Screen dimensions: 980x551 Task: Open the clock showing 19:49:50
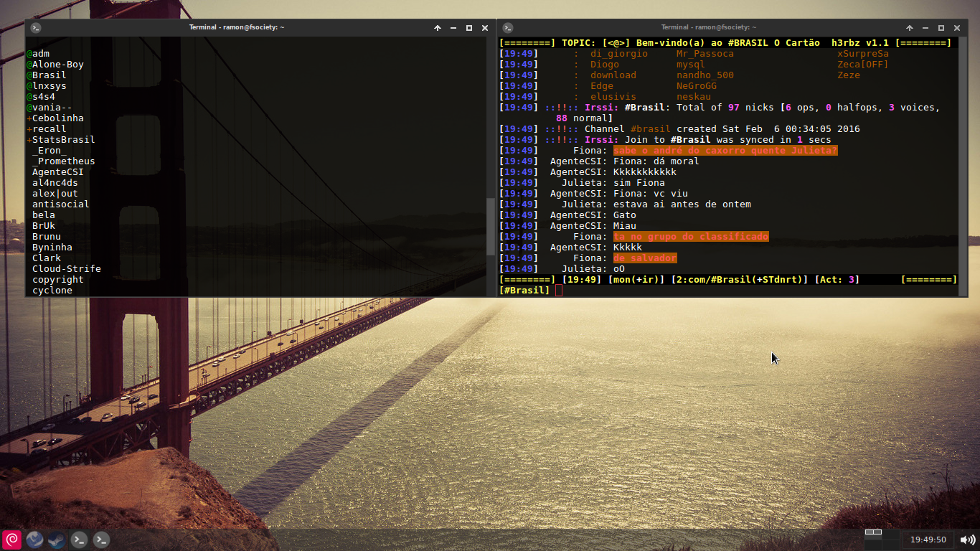coord(928,540)
